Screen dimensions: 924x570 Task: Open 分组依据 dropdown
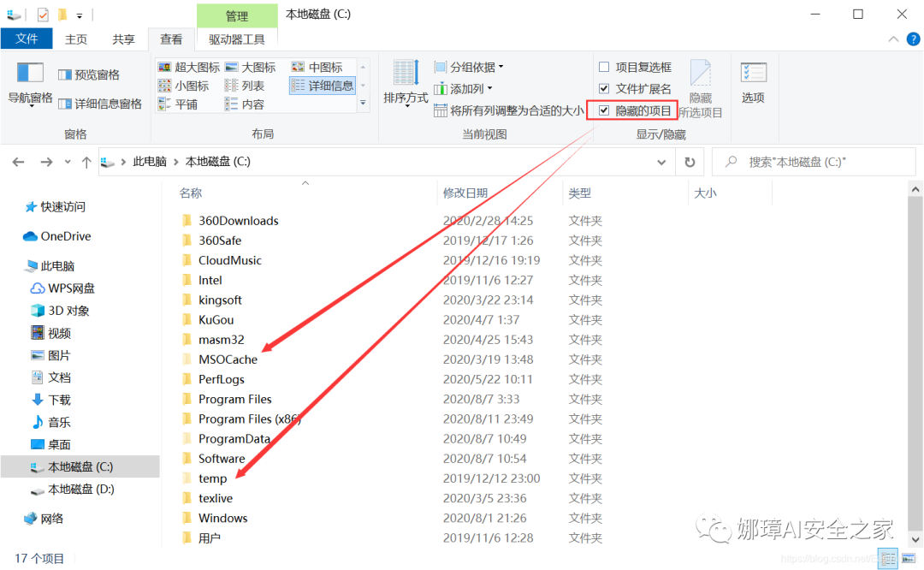469,68
